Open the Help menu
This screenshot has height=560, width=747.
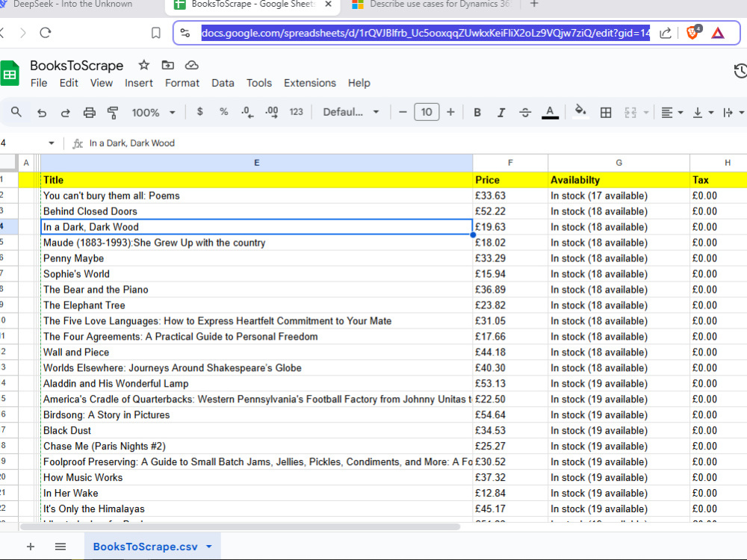pyautogui.click(x=359, y=83)
